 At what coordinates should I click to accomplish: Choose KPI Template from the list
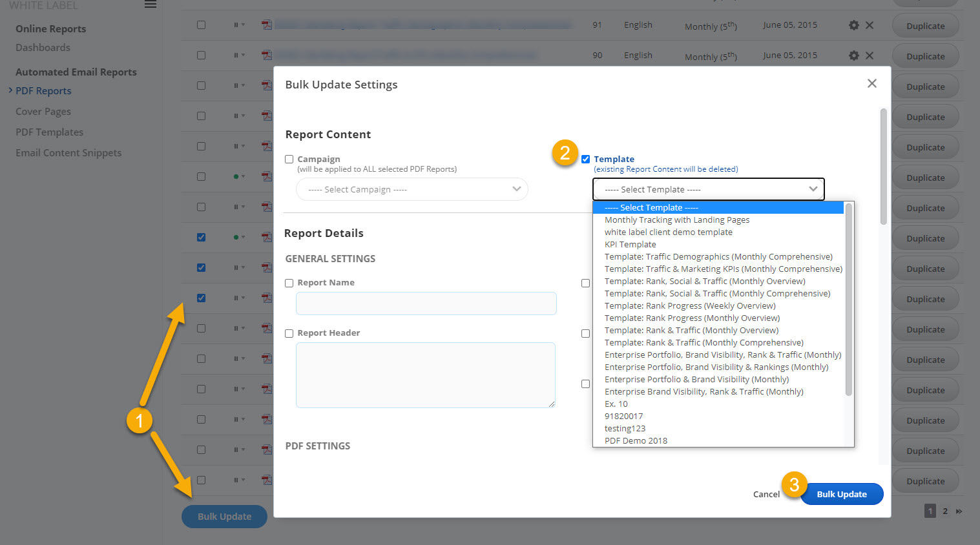(630, 245)
